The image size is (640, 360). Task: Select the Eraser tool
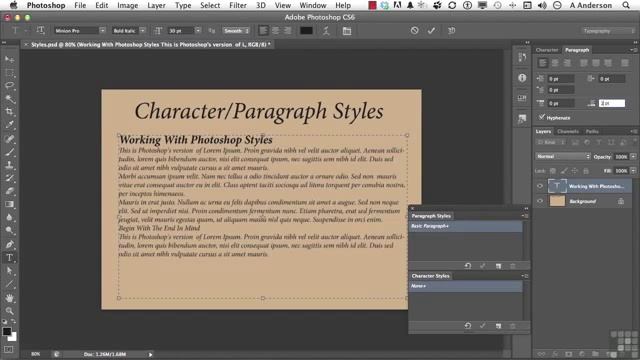pyautogui.click(x=9, y=191)
